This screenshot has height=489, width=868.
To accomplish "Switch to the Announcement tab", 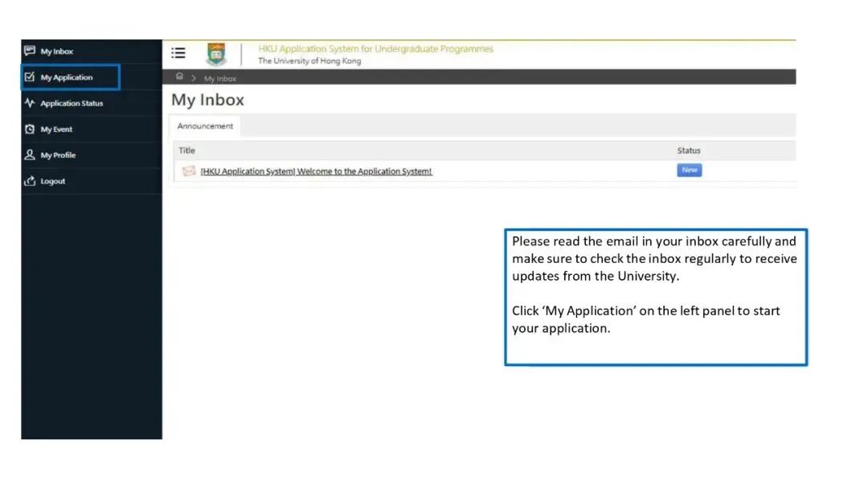I will [205, 126].
